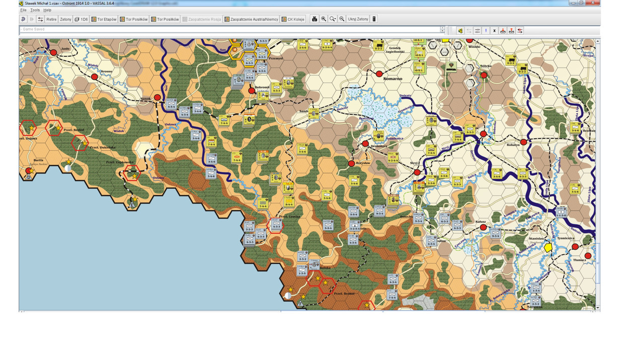Click the red up-arrow tray icon

(512, 31)
